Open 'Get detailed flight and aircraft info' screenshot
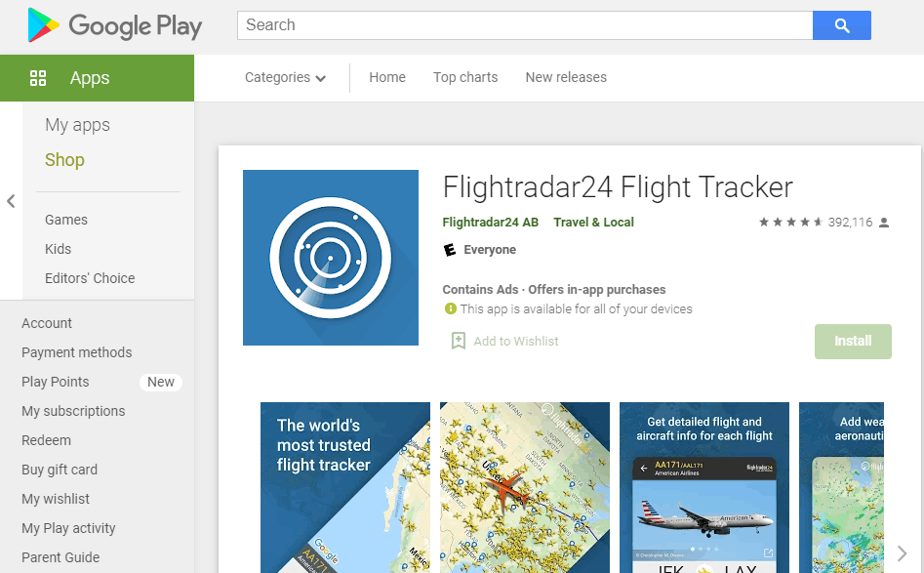The image size is (924, 573). coord(704,487)
